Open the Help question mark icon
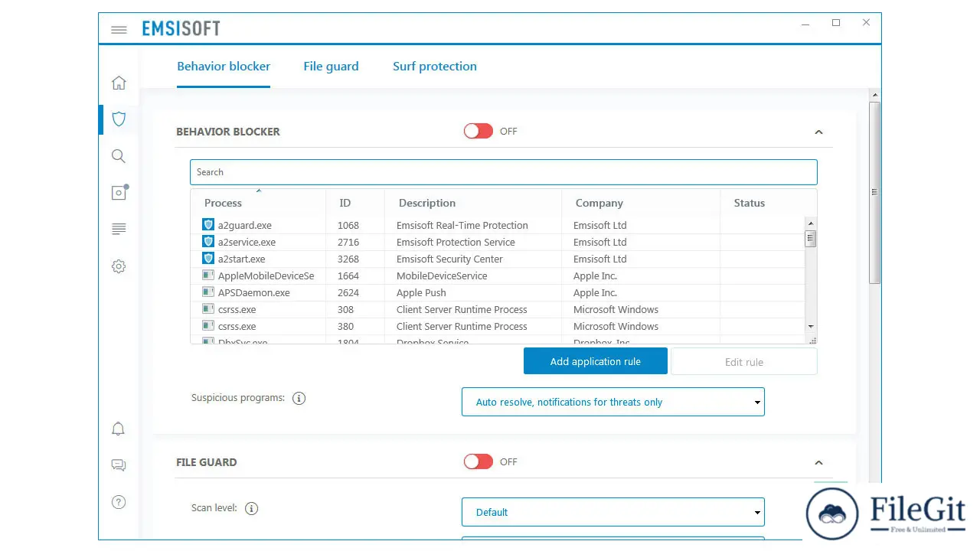 click(x=119, y=502)
